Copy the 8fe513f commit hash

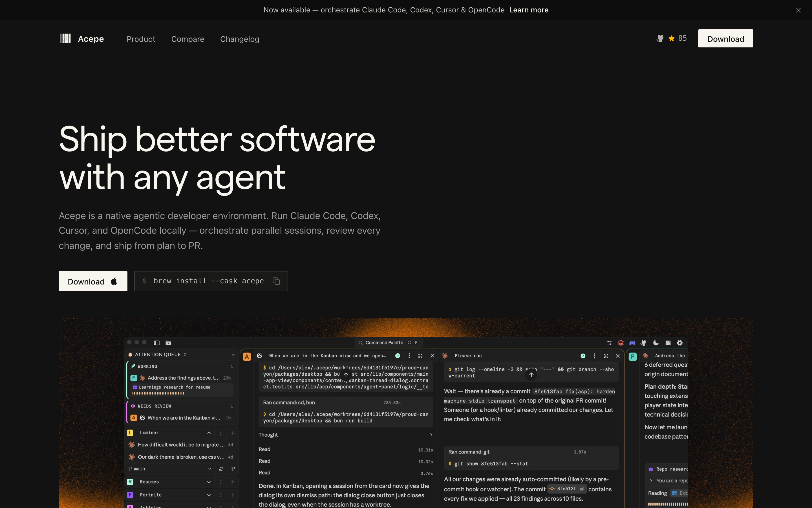point(582,489)
